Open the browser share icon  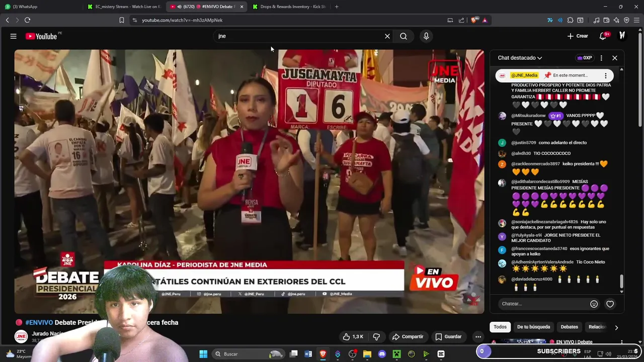(461, 20)
